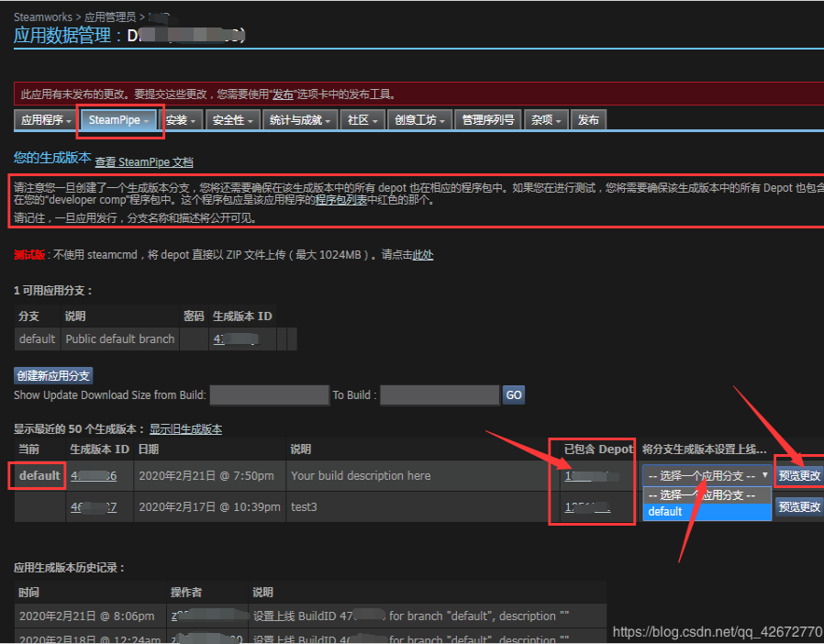Click the default cell in the branches table

[x=37, y=339]
